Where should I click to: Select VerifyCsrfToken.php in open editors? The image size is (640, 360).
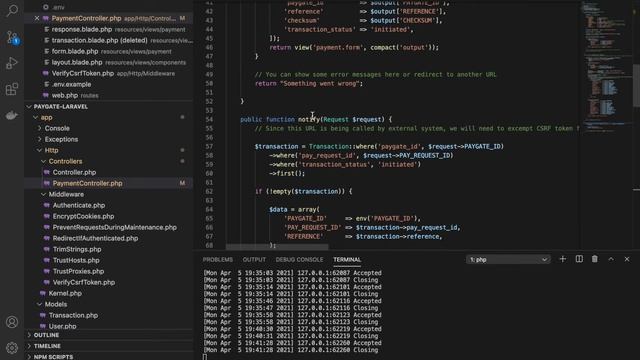pyautogui.click(x=109, y=73)
